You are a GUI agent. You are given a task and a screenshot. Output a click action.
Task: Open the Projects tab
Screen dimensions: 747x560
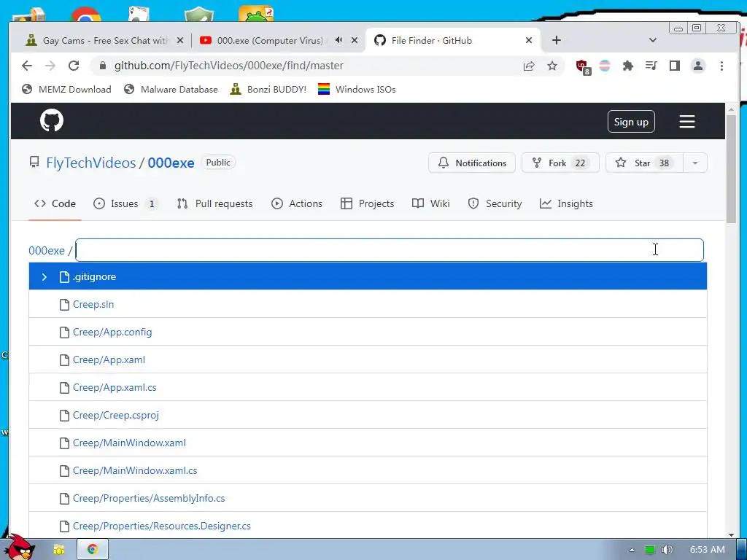point(368,204)
